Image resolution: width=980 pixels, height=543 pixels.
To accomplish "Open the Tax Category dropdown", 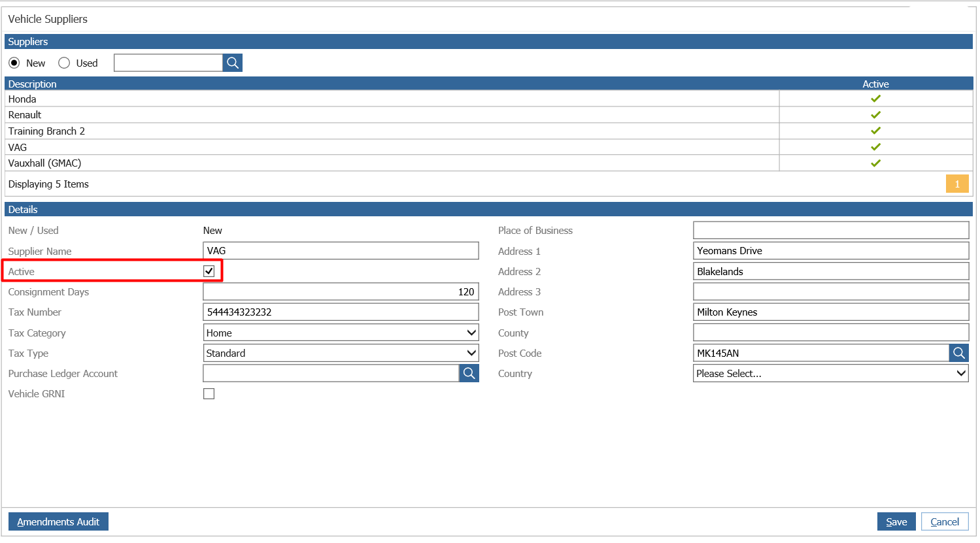I will (341, 333).
